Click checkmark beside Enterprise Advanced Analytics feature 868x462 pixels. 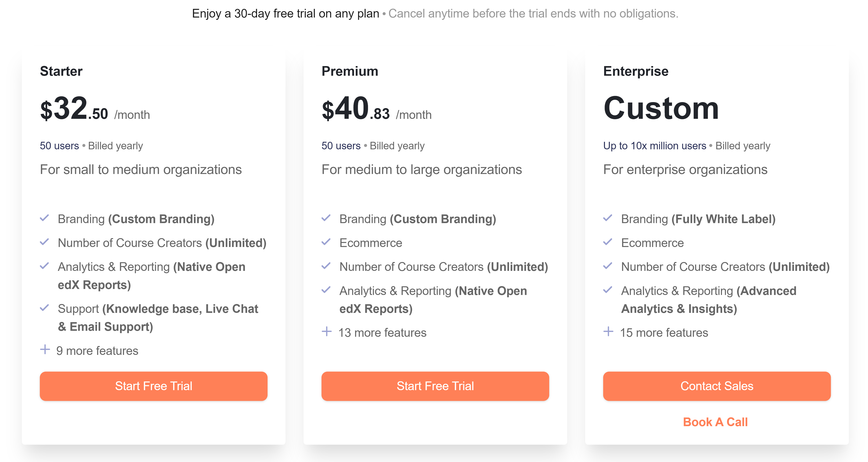[608, 290]
